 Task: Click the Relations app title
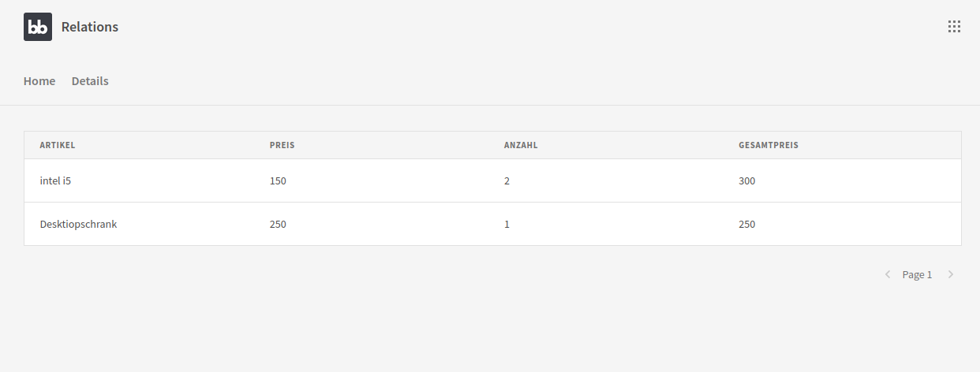coord(90,27)
